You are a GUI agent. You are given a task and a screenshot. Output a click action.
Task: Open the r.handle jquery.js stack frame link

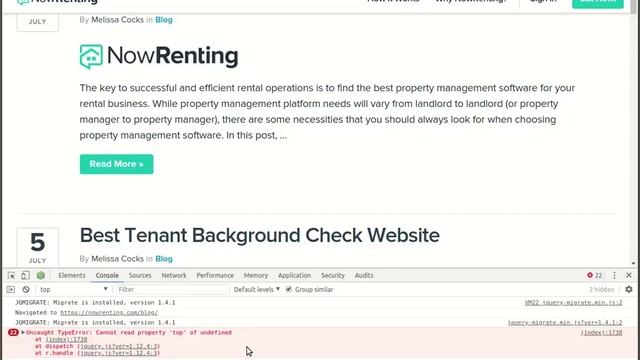[x=119, y=353]
